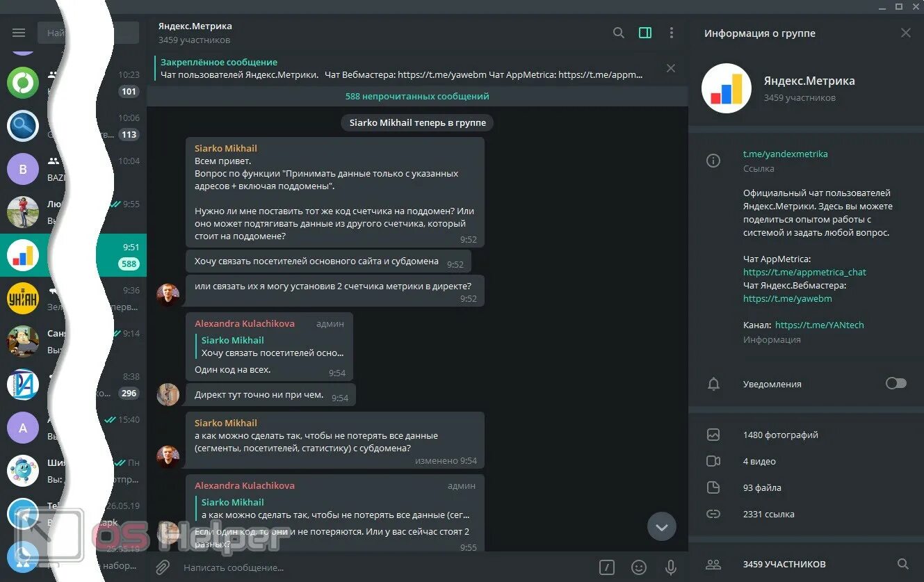This screenshot has height=582, width=924.
Task: Attach a file with the paperclip icon
Action: point(162,567)
